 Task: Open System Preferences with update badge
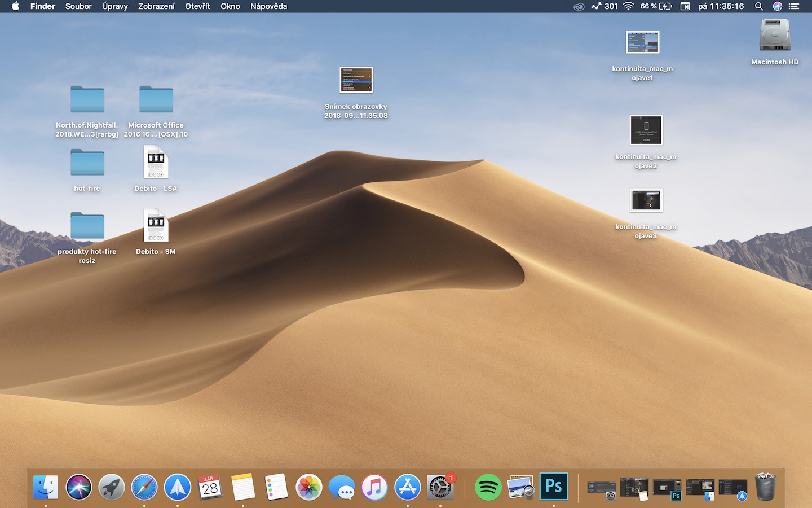[x=440, y=487]
